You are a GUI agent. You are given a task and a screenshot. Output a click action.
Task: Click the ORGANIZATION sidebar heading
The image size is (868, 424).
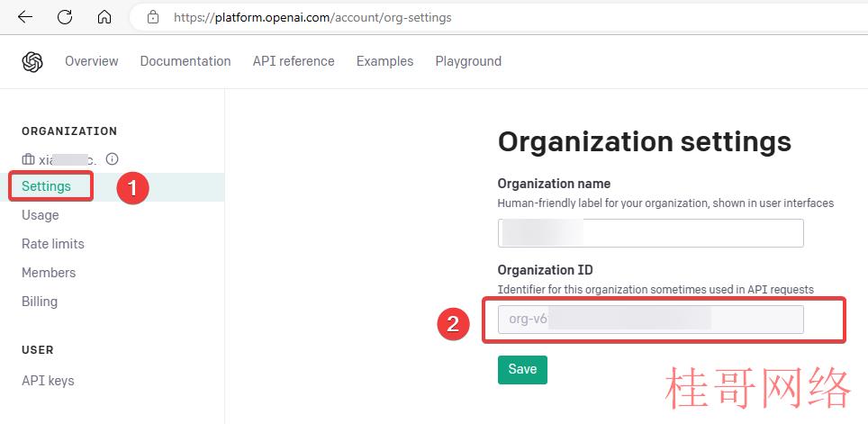click(x=69, y=131)
